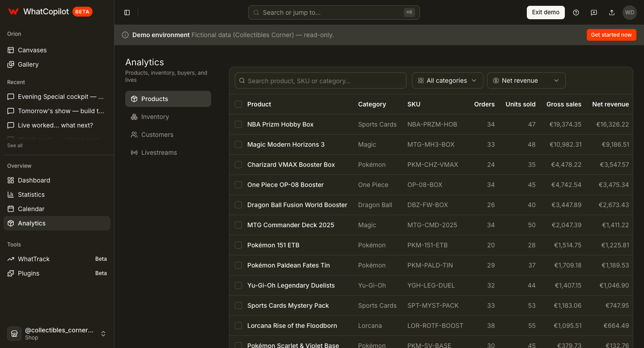Expand the collectibles_corner shop switcher
The height and width of the screenshot is (348, 644).
(57, 334)
